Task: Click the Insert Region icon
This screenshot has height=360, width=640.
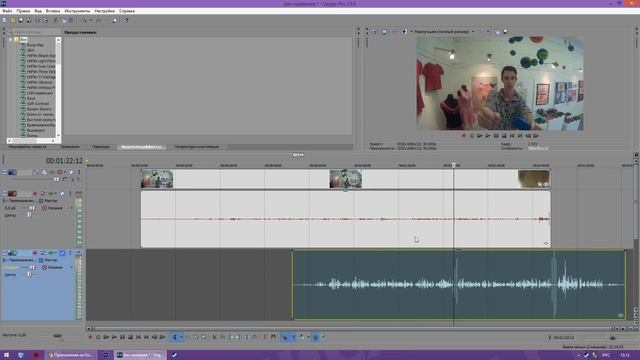Action: tap(273, 337)
